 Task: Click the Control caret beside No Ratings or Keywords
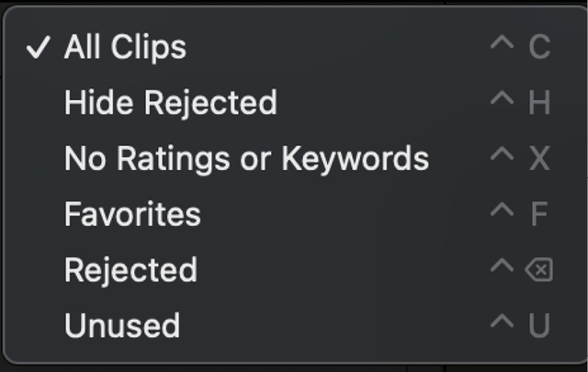click(x=502, y=155)
